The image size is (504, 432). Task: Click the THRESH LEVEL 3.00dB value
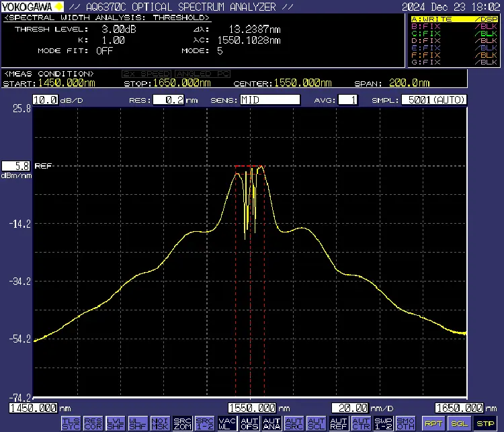[x=119, y=30]
